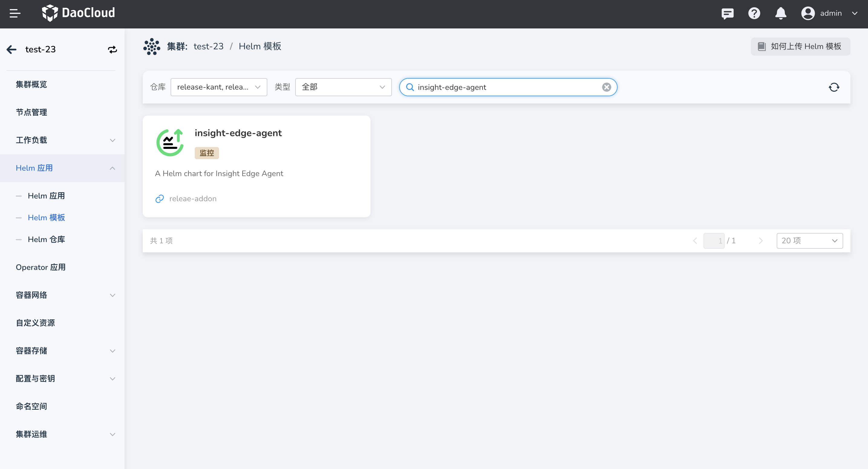Open the 类型 type dropdown
Viewport: 868px width, 469px height.
(x=343, y=87)
